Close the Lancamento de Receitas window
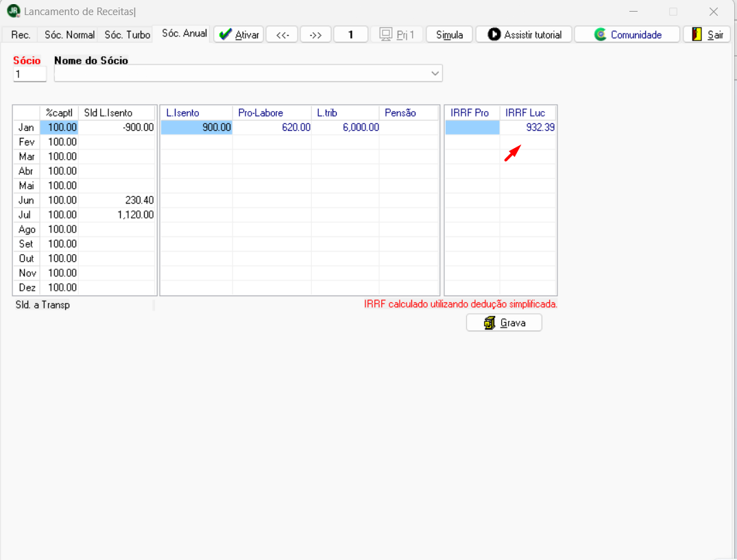737x560 pixels. coord(714,12)
